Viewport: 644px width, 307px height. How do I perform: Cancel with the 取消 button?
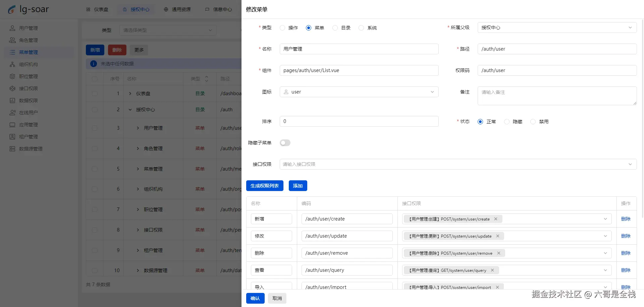(x=277, y=298)
